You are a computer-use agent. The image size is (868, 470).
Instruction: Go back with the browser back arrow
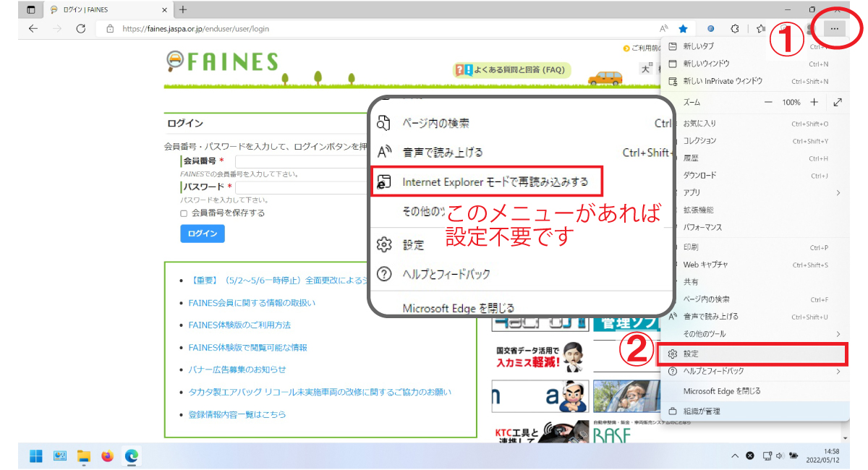33,29
